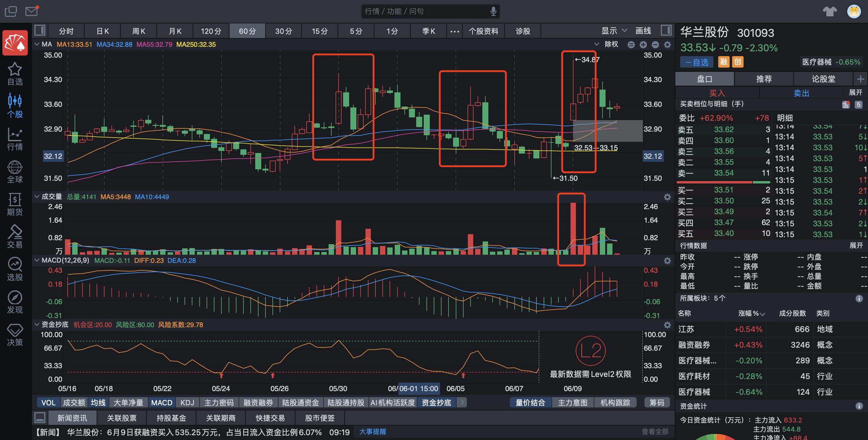
Task: Open the 大事提醒 link
Action: [x=372, y=432]
